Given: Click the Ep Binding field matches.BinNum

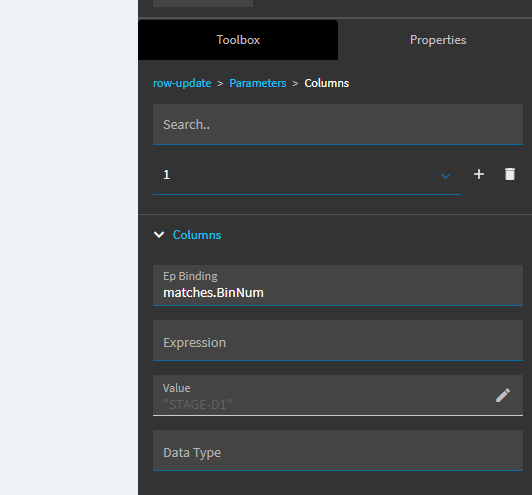Looking at the screenshot, I should coord(338,285).
